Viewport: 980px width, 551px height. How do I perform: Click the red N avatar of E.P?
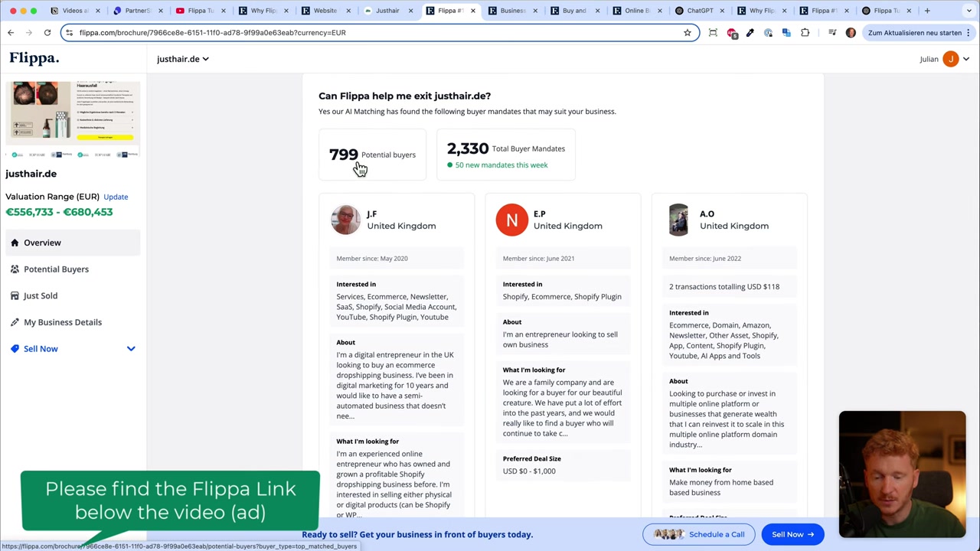(x=511, y=220)
